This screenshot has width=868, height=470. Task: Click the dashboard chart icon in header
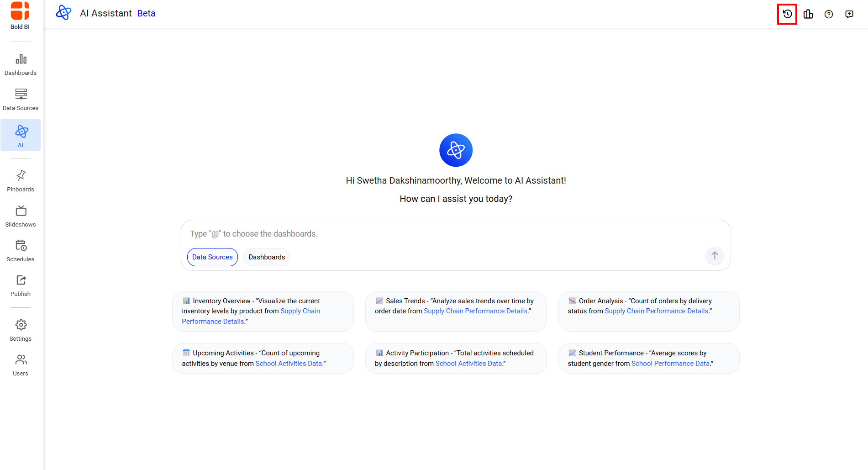point(808,14)
